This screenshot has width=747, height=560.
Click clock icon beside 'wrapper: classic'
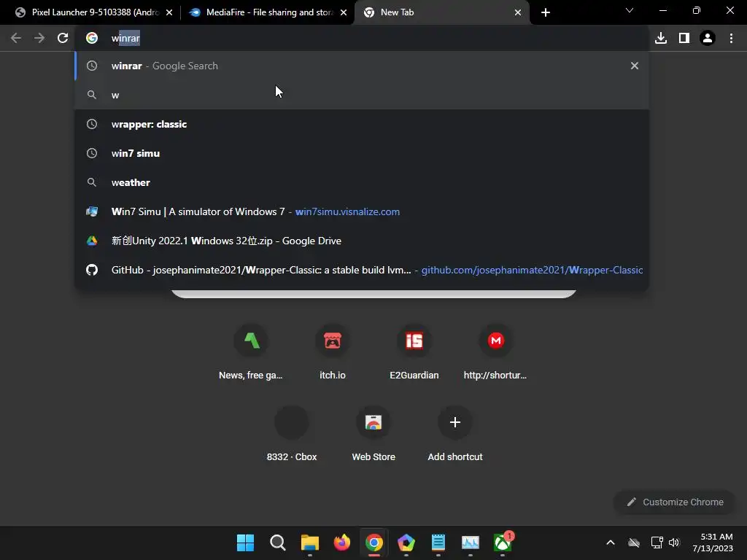[x=92, y=124]
